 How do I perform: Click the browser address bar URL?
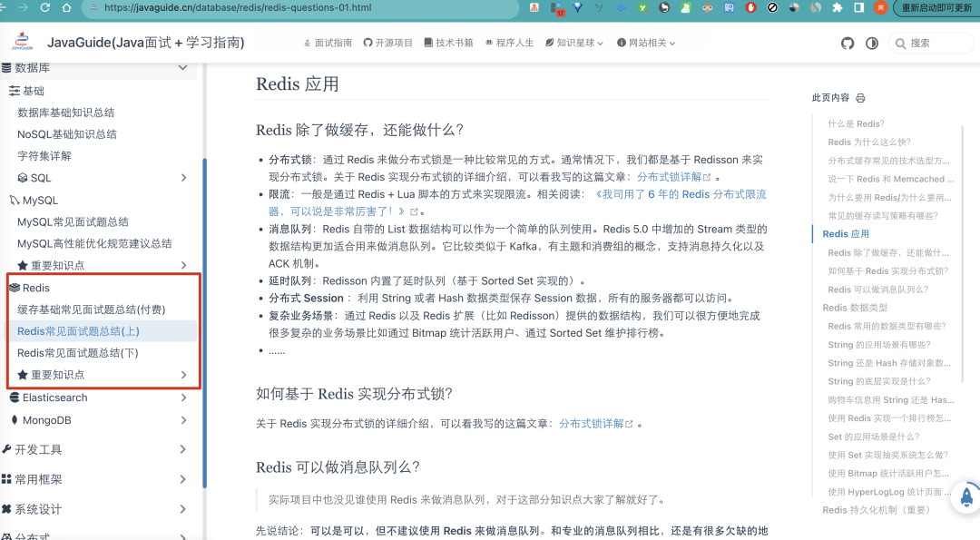(238, 7)
